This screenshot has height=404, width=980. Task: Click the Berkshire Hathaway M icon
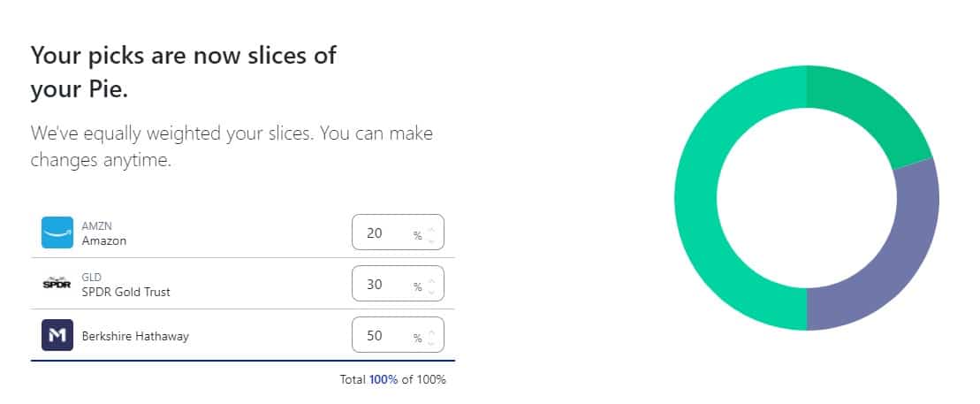click(x=57, y=335)
